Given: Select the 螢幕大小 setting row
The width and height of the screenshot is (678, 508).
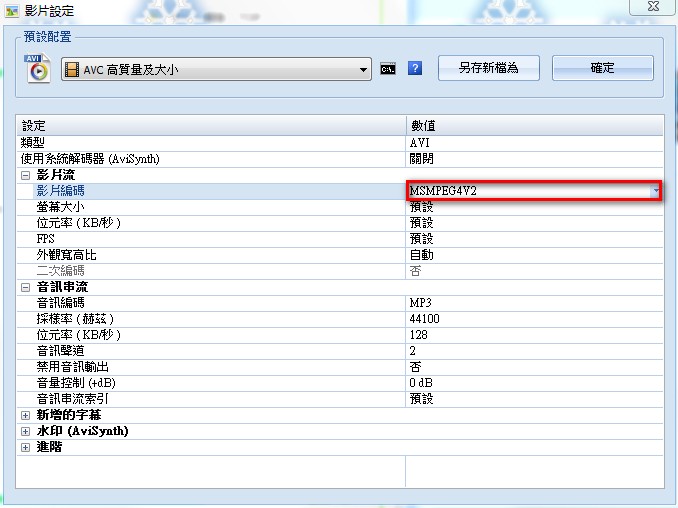Looking at the screenshot, I should (339, 207).
